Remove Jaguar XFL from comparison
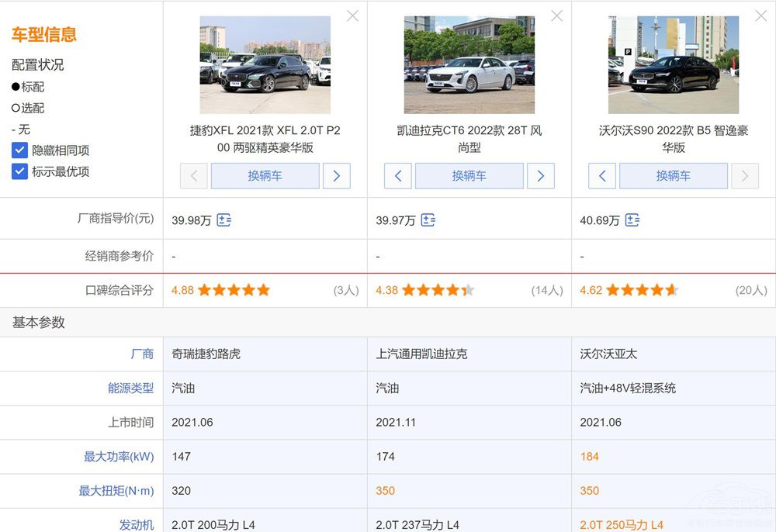 (x=352, y=16)
